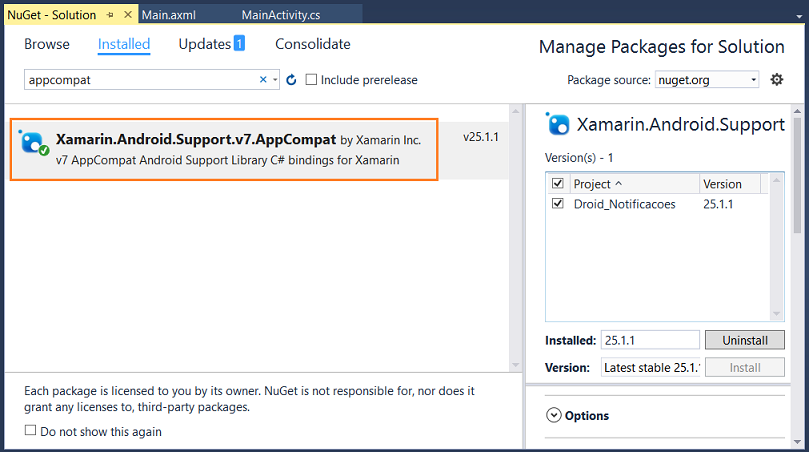The width and height of the screenshot is (809, 452).
Task: Click the Installed version field 25.1.1
Action: pyautogui.click(x=650, y=341)
